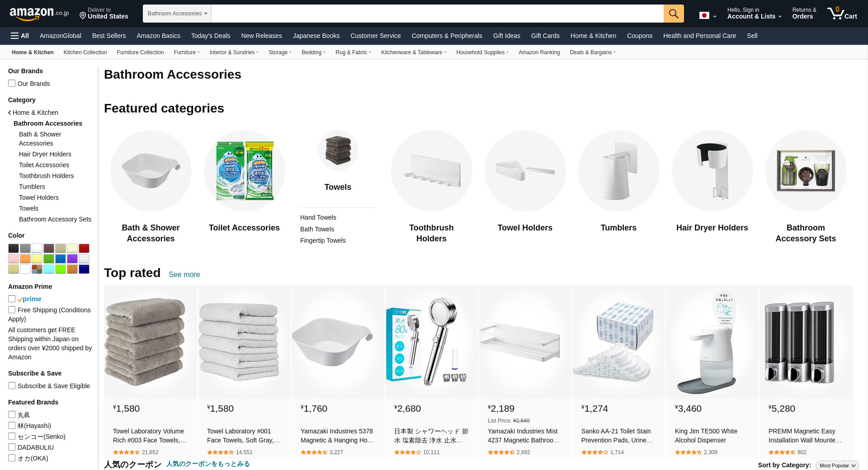
Task: Expand the Bathroom Accessories search category dropdown
Action: (x=177, y=14)
